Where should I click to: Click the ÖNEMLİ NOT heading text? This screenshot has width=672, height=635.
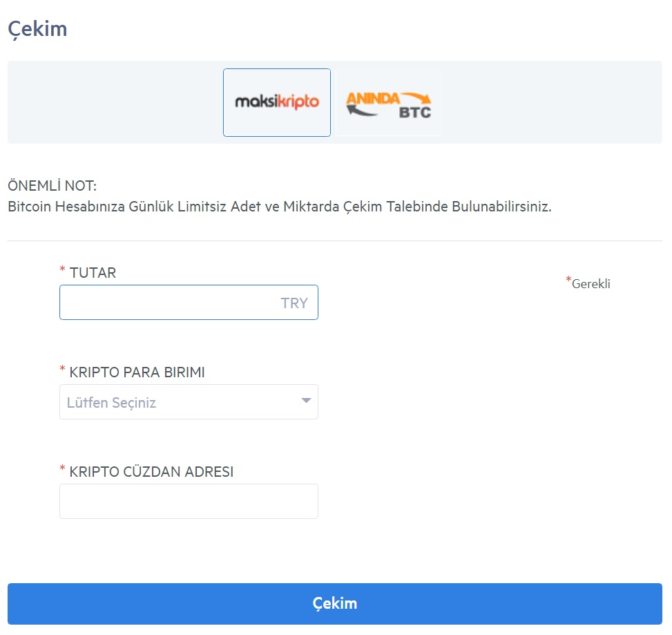click(x=52, y=186)
